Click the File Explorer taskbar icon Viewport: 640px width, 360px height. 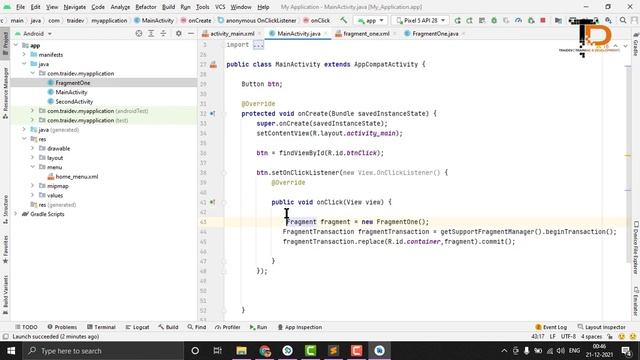click(242, 351)
